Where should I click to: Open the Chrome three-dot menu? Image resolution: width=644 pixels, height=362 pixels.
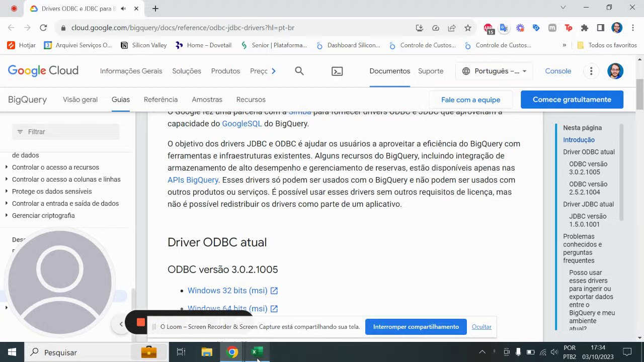[632, 28]
